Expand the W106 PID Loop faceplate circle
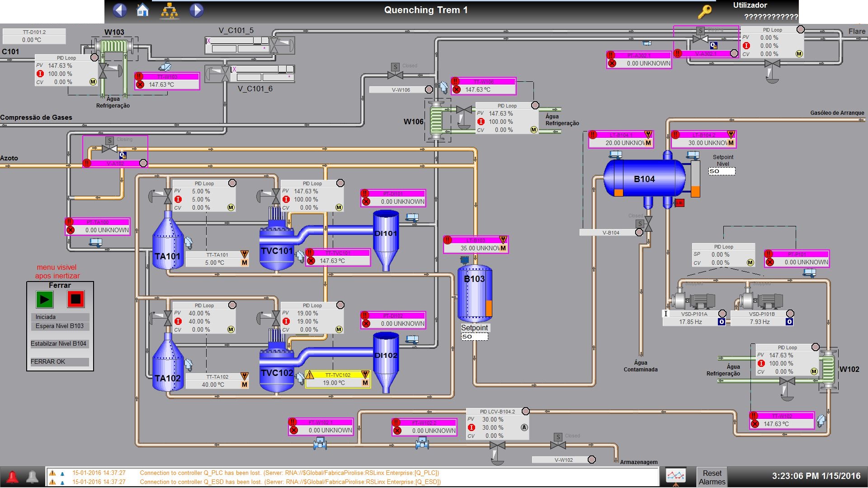This screenshot has width=868, height=488. point(535,105)
